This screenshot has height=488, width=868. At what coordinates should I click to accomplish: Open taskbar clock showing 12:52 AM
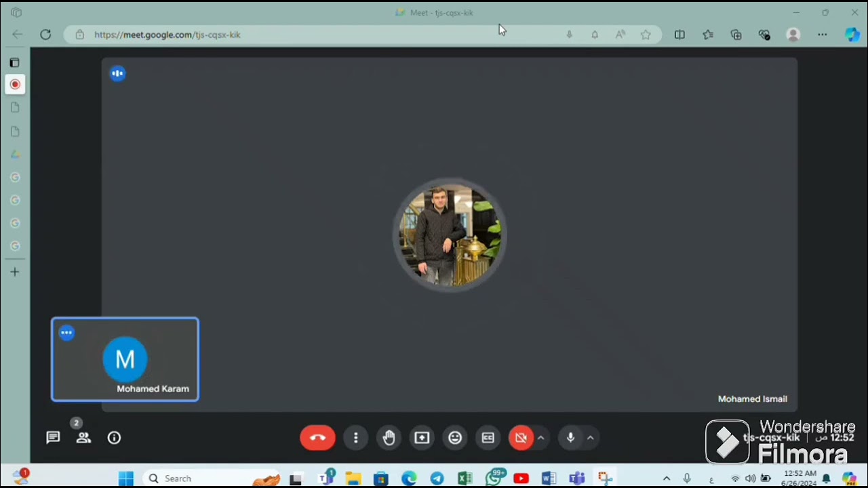point(800,479)
